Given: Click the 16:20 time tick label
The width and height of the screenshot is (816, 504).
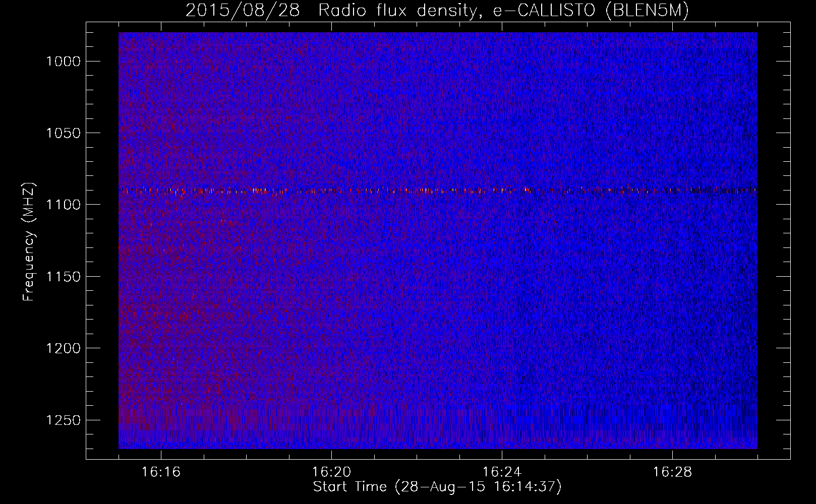Looking at the screenshot, I should (x=331, y=472).
